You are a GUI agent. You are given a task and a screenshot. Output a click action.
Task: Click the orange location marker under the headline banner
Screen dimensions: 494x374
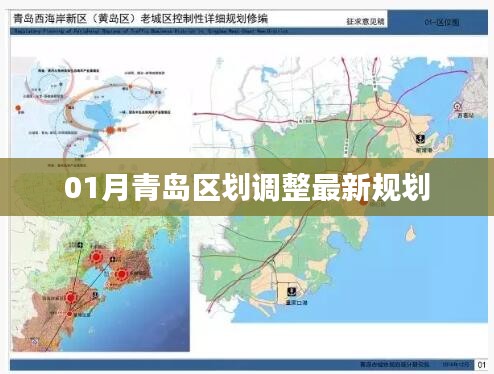click(363, 202)
